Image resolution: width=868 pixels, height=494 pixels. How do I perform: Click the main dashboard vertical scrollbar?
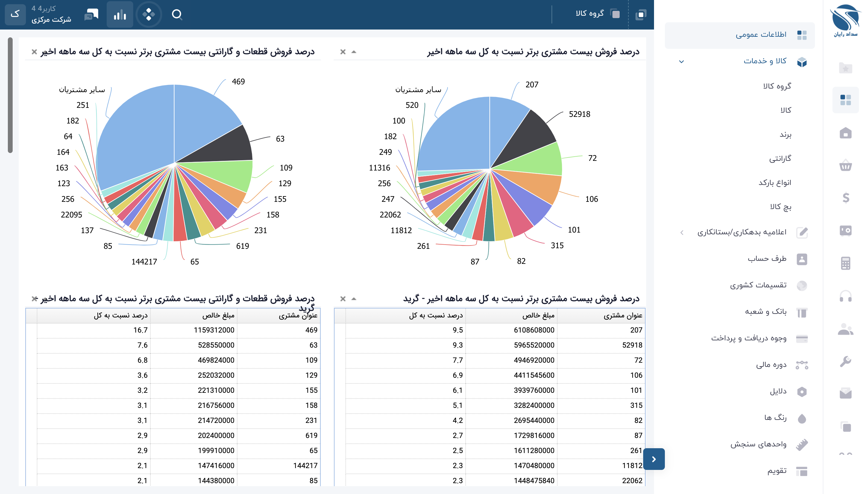coord(10,95)
